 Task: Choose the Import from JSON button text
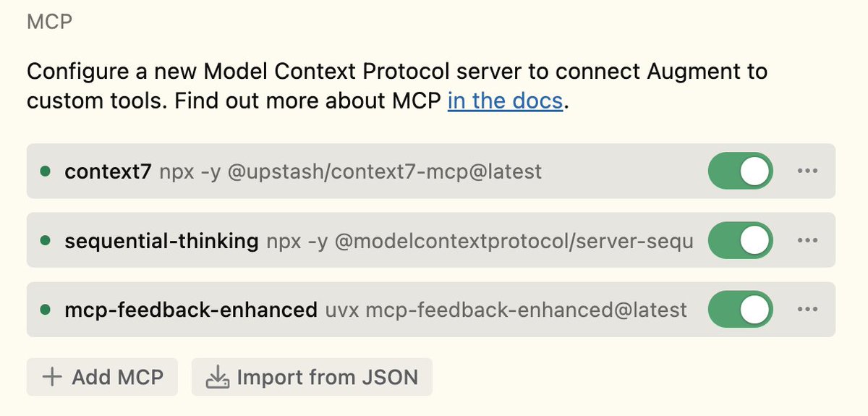pyautogui.click(x=327, y=377)
